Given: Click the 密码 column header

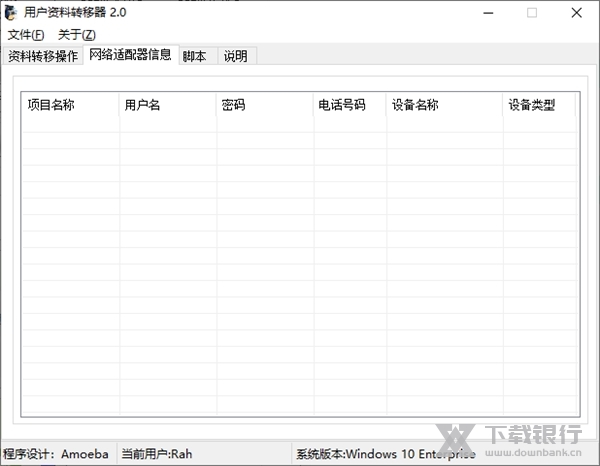Looking at the screenshot, I should pos(265,104).
